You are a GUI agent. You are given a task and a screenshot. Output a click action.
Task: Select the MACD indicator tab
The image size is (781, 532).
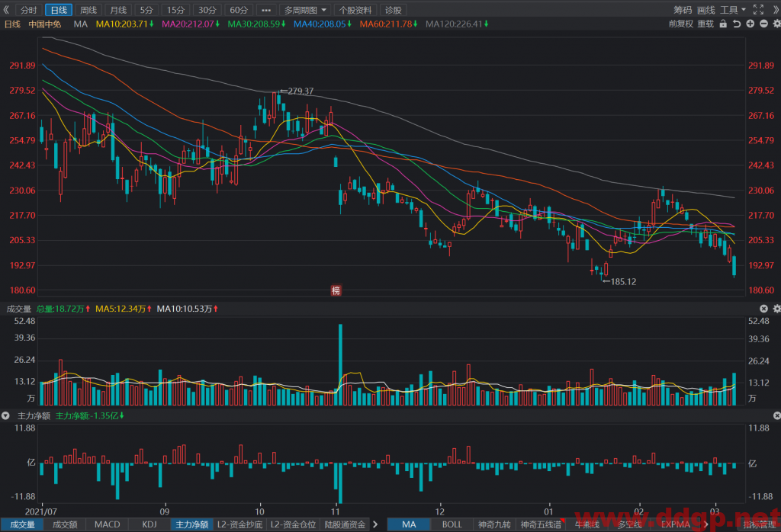point(107,524)
